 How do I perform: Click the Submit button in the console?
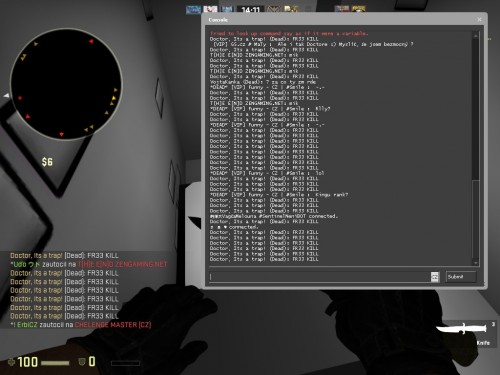point(461,277)
